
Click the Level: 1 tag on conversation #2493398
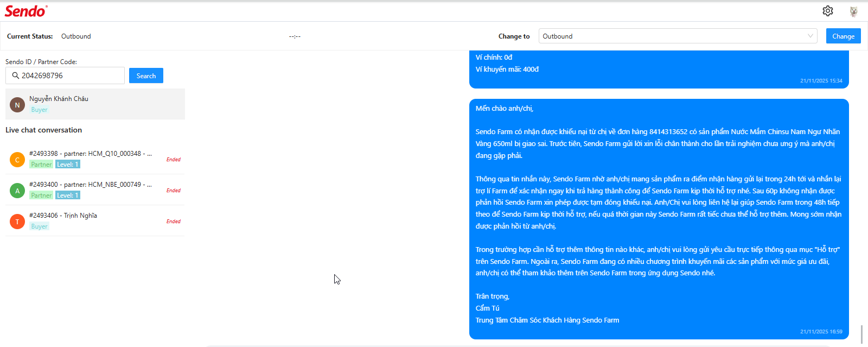pyautogui.click(x=68, y=165)
